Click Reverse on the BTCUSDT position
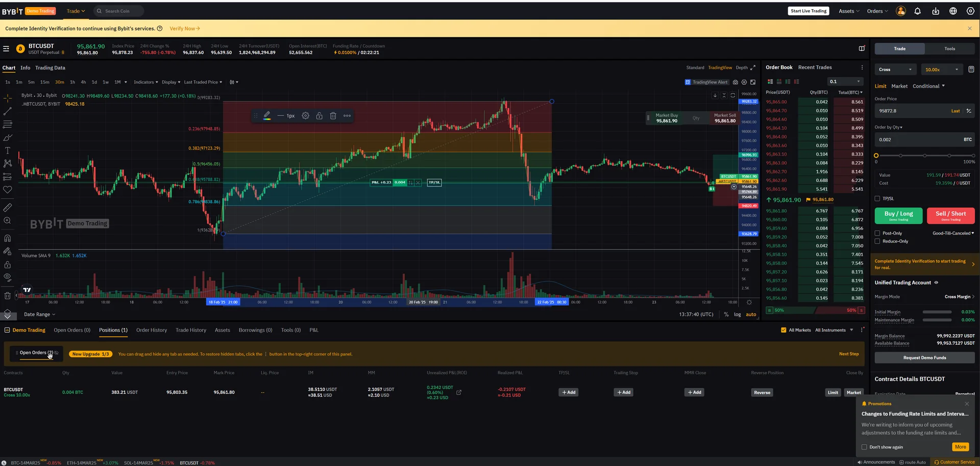The width and height of the screenshot is (980, 466). [x=762, y=392]
